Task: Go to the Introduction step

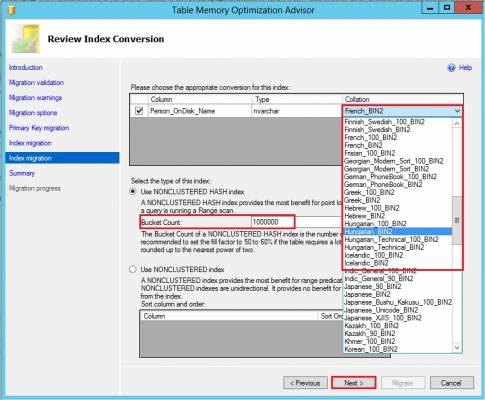Action: click(x=26, y=68)
